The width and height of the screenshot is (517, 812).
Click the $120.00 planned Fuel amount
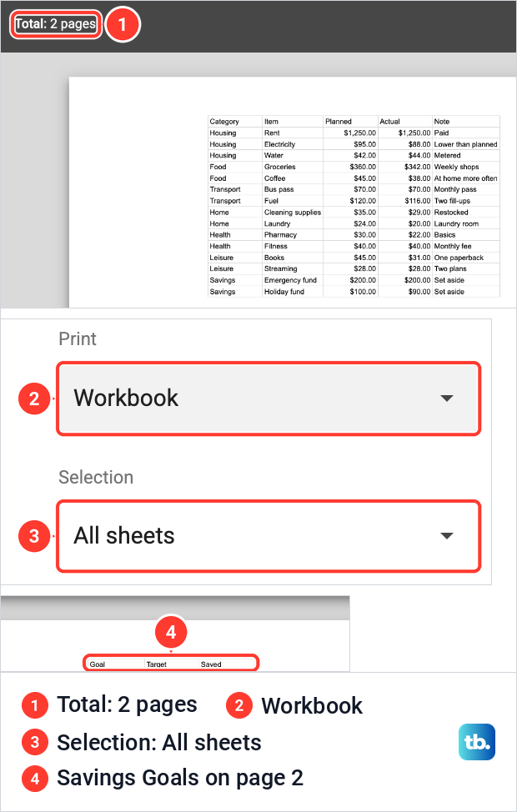[x=363, y=201]
